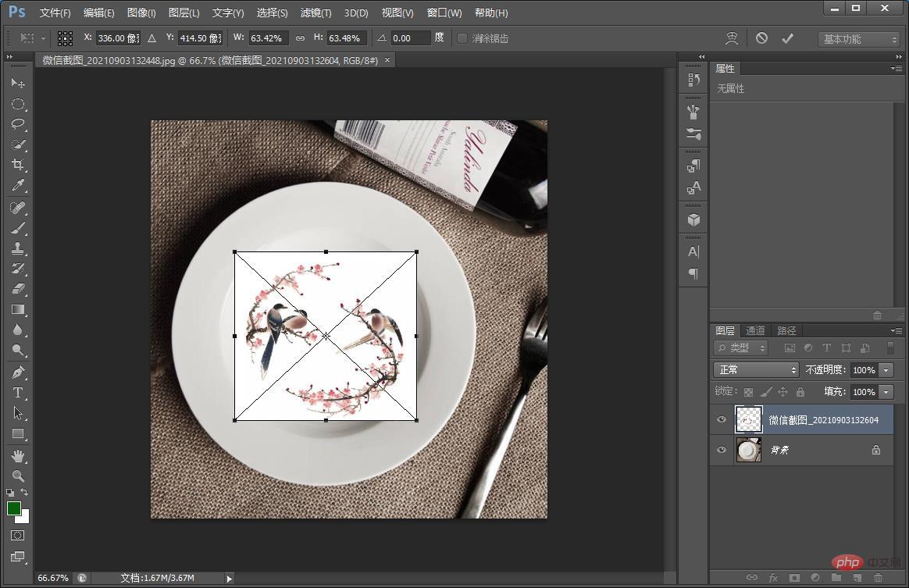Hide the 背景 layer visibility
The image size is (909, 588).
722,451
